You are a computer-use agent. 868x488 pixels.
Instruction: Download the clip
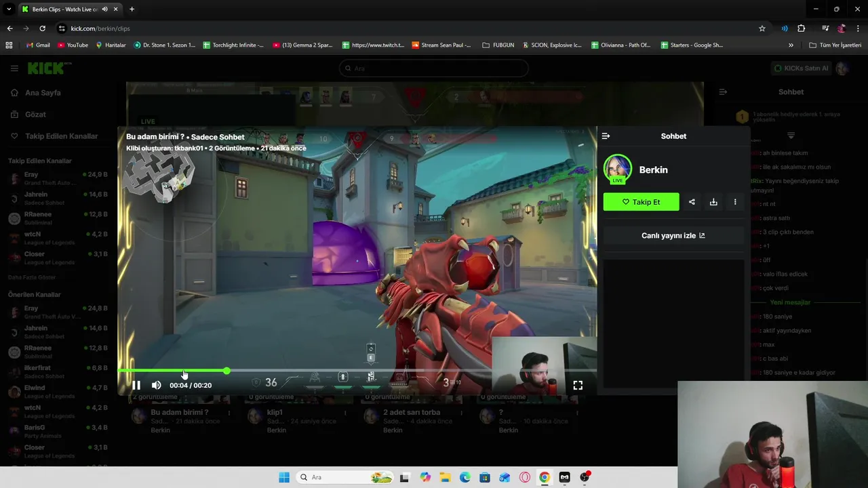(x=713, y=202)
